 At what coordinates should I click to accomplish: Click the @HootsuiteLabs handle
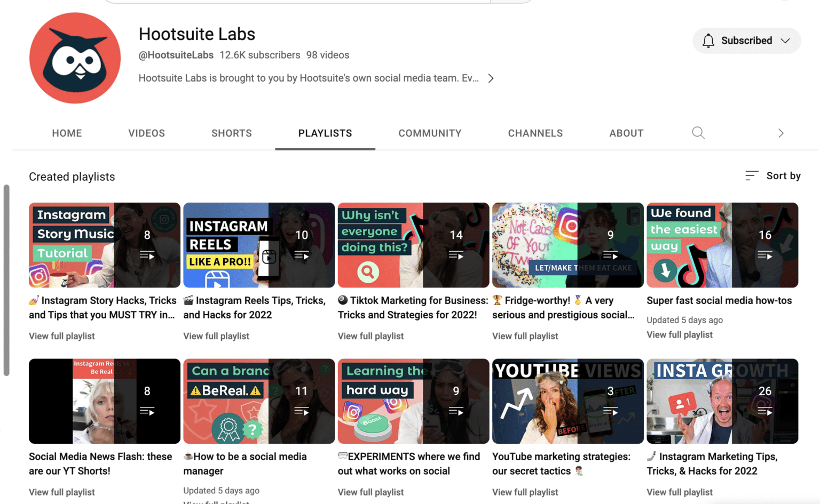(176, 54)
